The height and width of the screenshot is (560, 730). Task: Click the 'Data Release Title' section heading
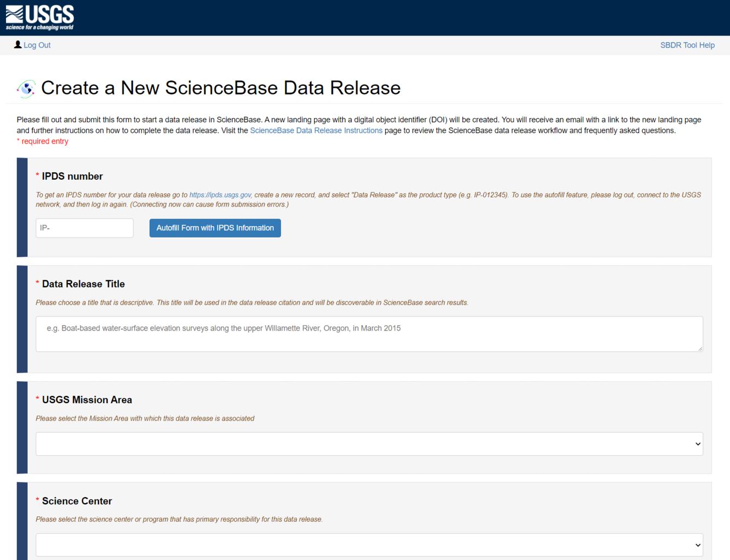point(83,284)
